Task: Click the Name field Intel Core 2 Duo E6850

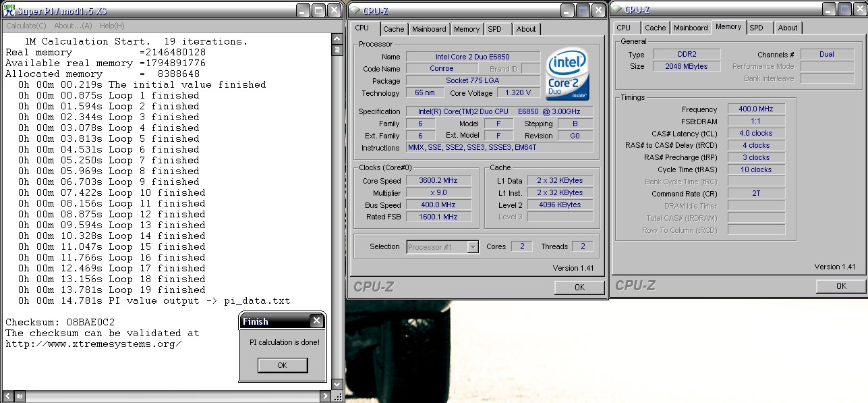Action: (x=473, y=57)
